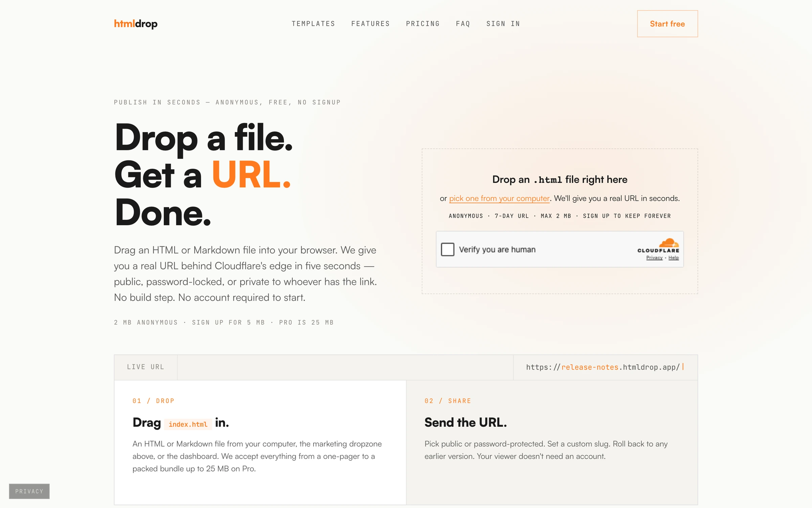Click the Privacy button at bottom left
The height and width of the screenshot is (508, 812).
tap(29, 491)
